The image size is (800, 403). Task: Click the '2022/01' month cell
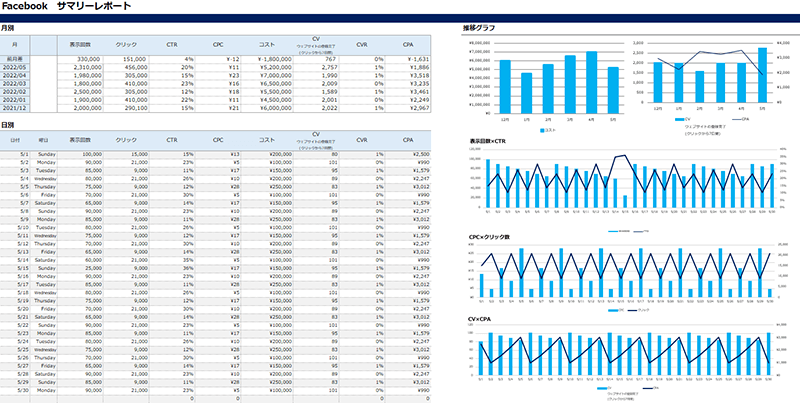pyautogui.click(x=15, y=100)
